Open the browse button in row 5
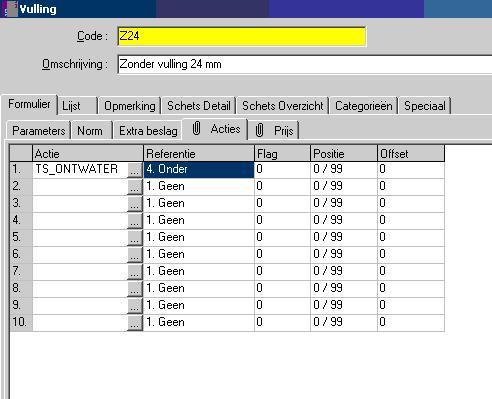Viewport: 492px width, 399px height. click(x=134, y=238)
